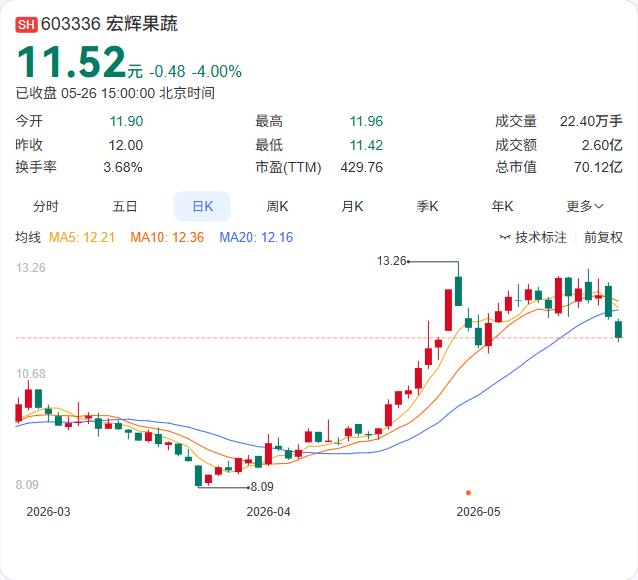The image size is (638, 580).
Task: Click the latest green candlestick on chart
Action: 619,330
